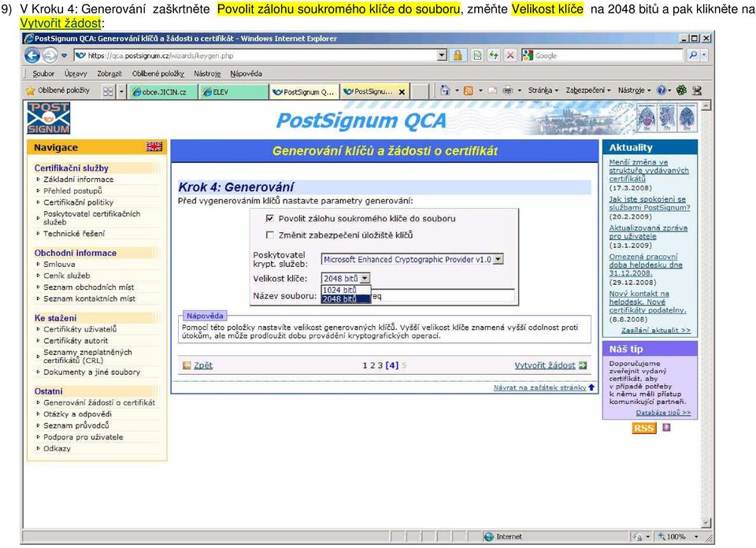756x548 pixels.
Task: Select the 2048 bitů list option
Action: click(346, 299)
